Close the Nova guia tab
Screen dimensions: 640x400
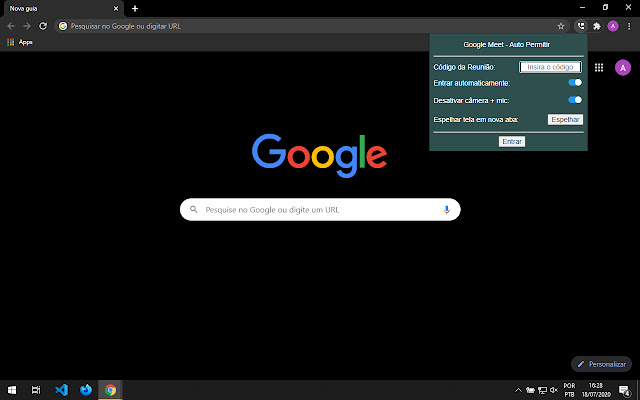[x=116, y=8]
